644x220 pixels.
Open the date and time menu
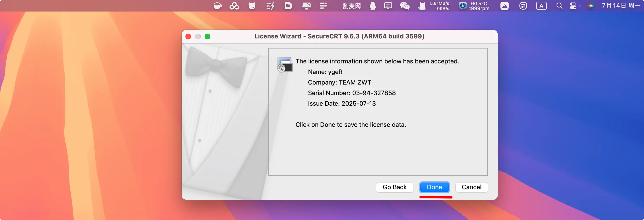(x=621, y=6)
